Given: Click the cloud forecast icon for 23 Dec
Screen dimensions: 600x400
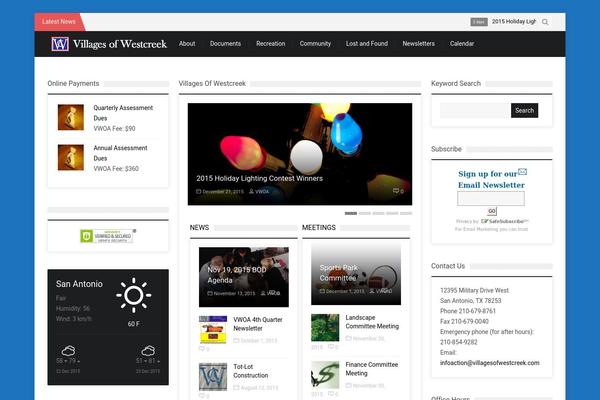Looking at the screenshot, I should 148,351.
